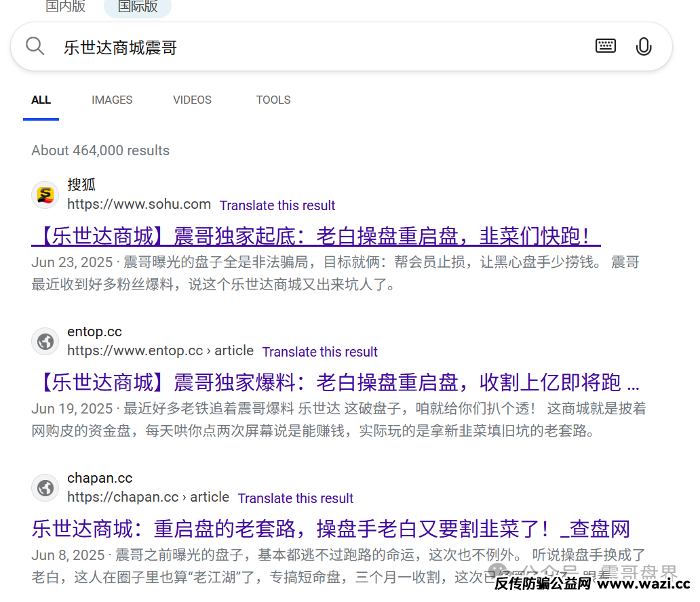Open the on-screen keyboard icon
Image resolution: width=700 pixels, height=602 pixels.
(605, 46)
